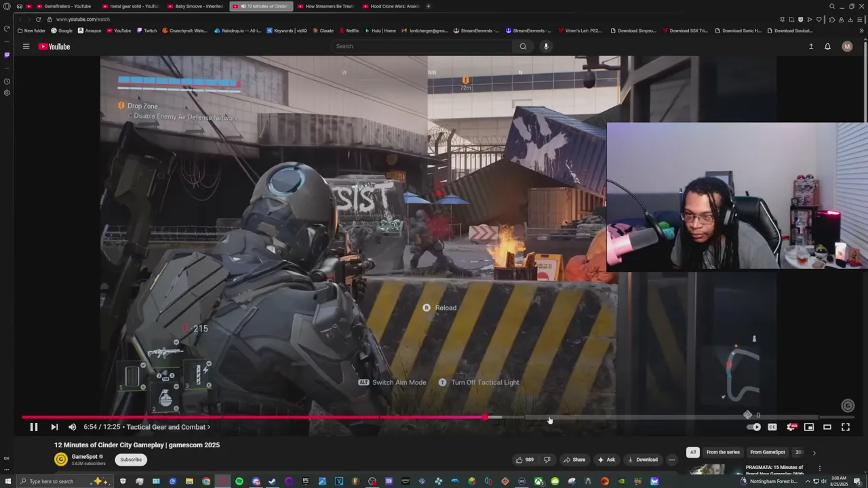The image size is (868, 488).
Task: Subscribe to GameSpot
Action: [x=131, y=460]
